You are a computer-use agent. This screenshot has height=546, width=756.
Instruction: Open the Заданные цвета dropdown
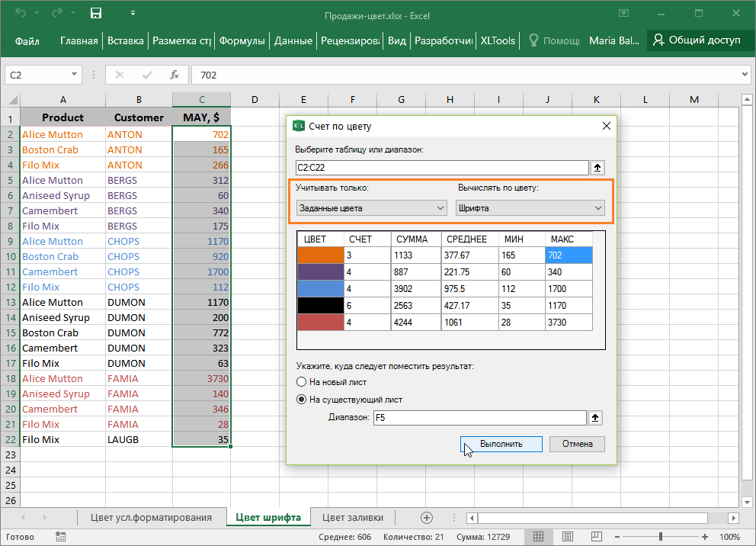click(x=440, y=207)
